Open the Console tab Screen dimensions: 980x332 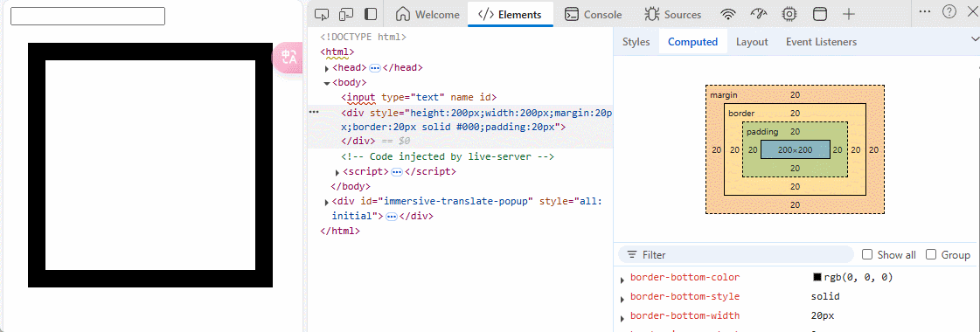(593, 14)
